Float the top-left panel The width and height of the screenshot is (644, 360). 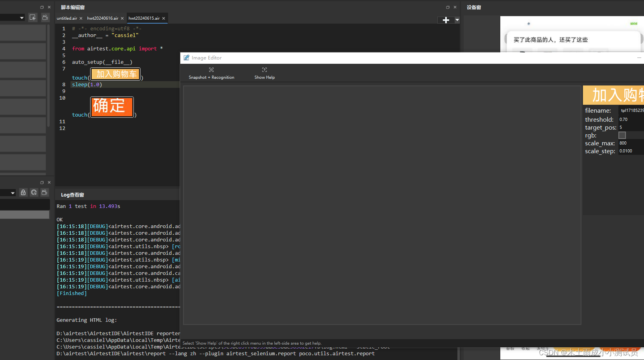(x=42, y=7)
